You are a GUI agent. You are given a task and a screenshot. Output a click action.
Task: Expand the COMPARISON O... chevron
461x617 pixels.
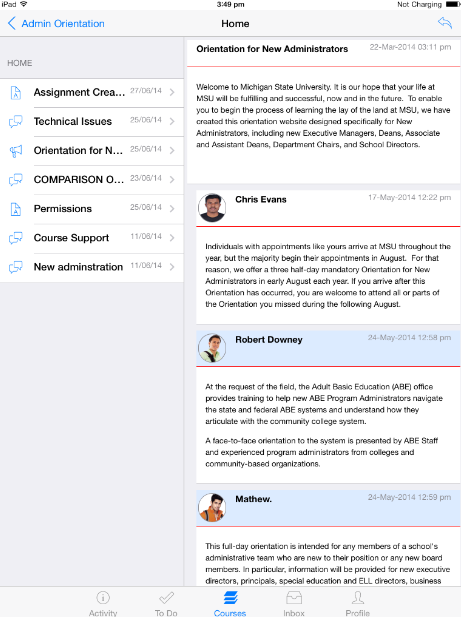pos(172,179)
